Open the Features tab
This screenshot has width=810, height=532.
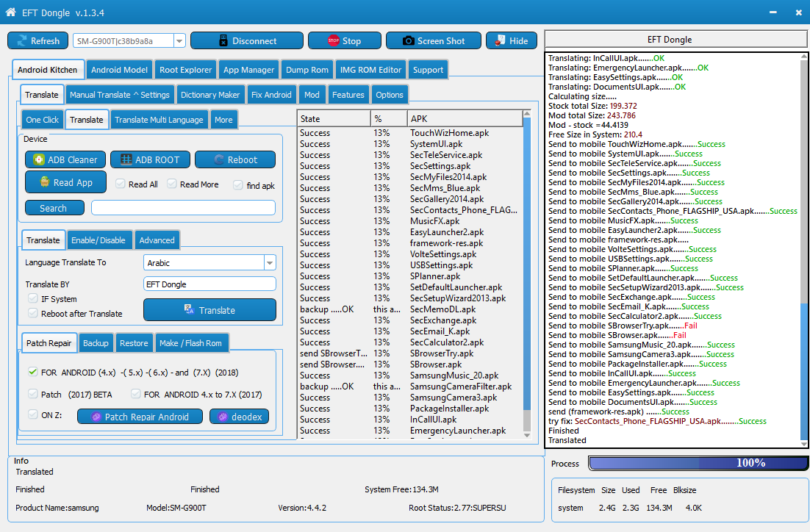pyautogui.click(x=348, y=95)
